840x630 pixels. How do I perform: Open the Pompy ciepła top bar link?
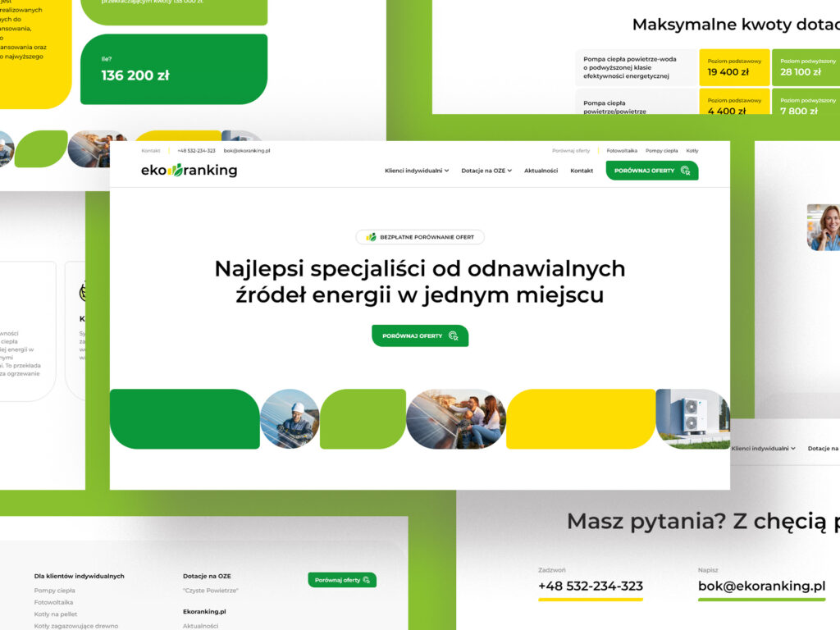pos(662,151)
